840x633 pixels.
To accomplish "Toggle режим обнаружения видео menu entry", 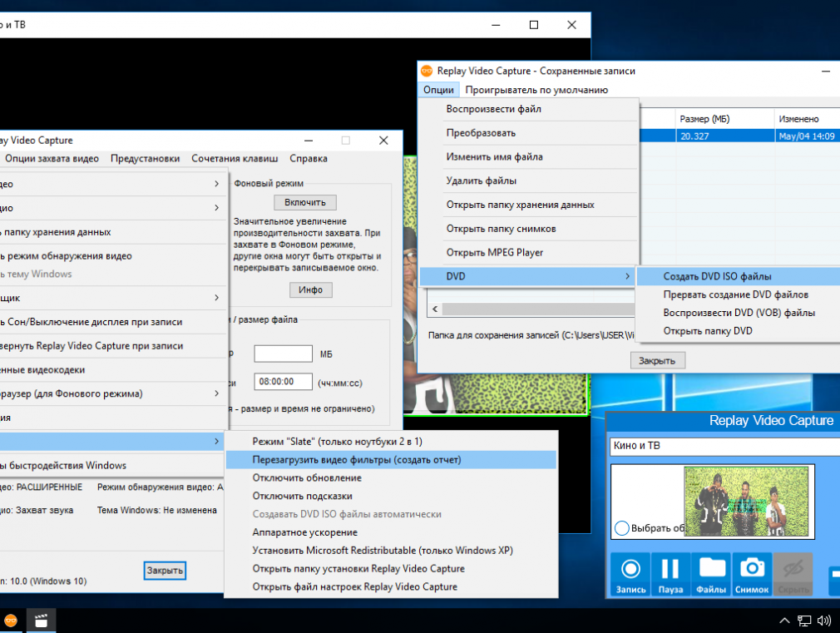I will pyautogui.click(x=112, y=256).
